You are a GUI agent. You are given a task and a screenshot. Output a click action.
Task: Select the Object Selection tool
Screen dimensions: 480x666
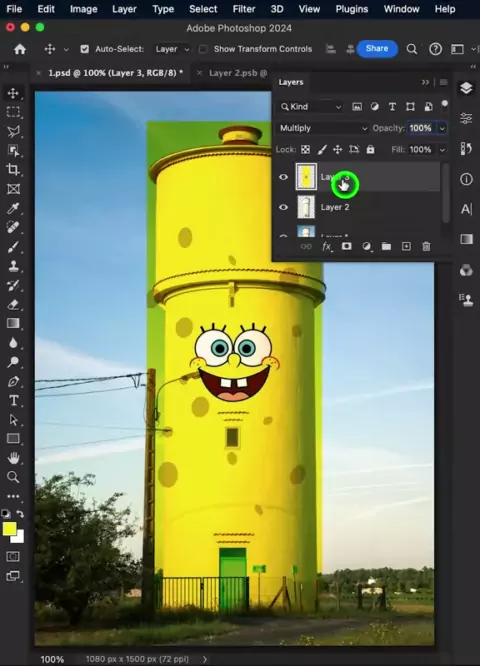13,150
